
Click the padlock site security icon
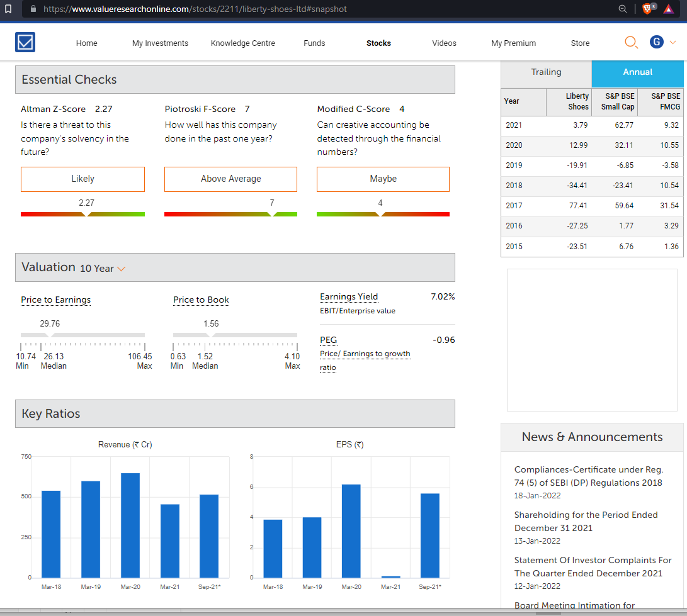33,9
